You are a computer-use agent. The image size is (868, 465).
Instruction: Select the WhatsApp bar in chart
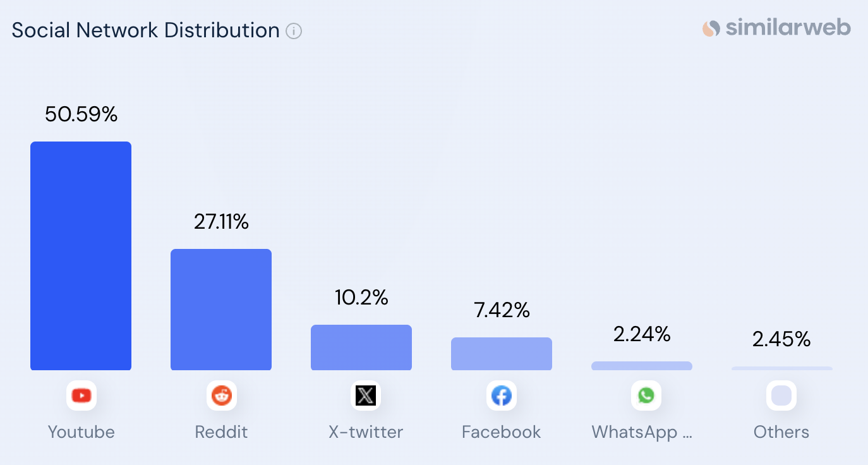[642, 366]
